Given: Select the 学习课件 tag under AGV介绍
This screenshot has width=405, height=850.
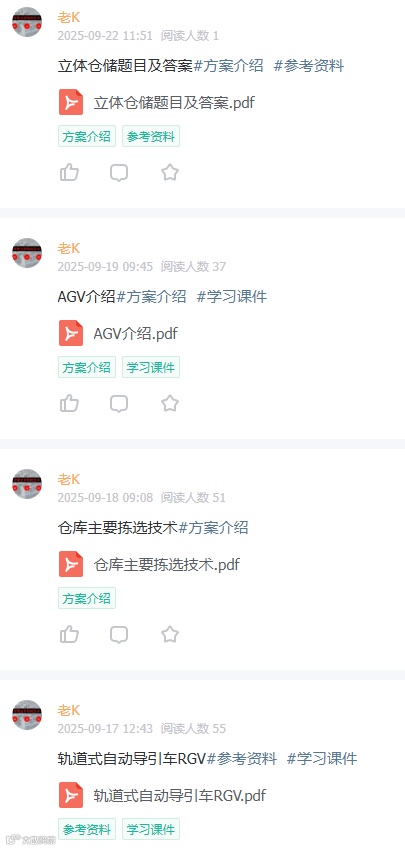Looking at the screenshot, I should click(151, 368).
